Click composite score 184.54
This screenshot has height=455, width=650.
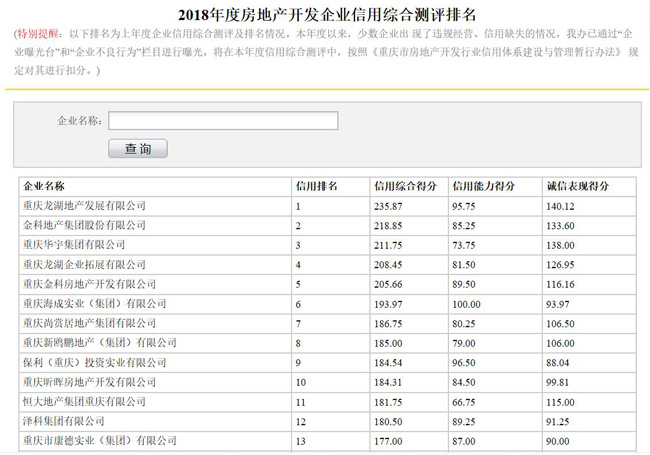[x=388, y=363]
